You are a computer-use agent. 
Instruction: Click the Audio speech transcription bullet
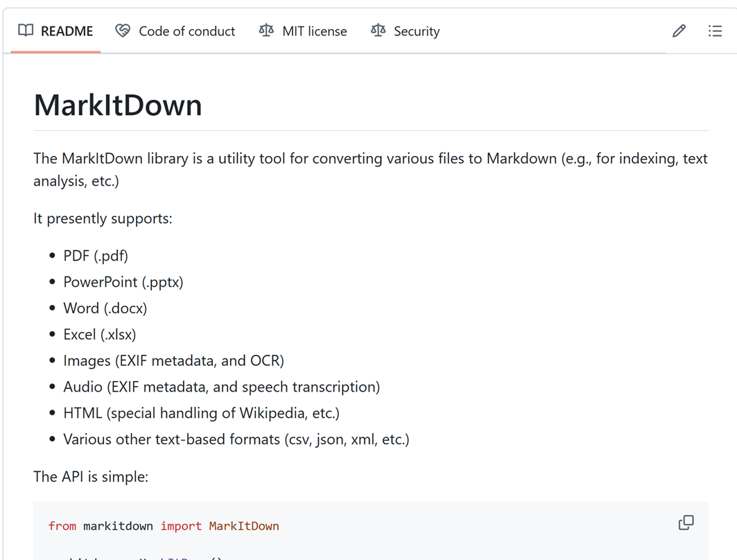point(221,386)
